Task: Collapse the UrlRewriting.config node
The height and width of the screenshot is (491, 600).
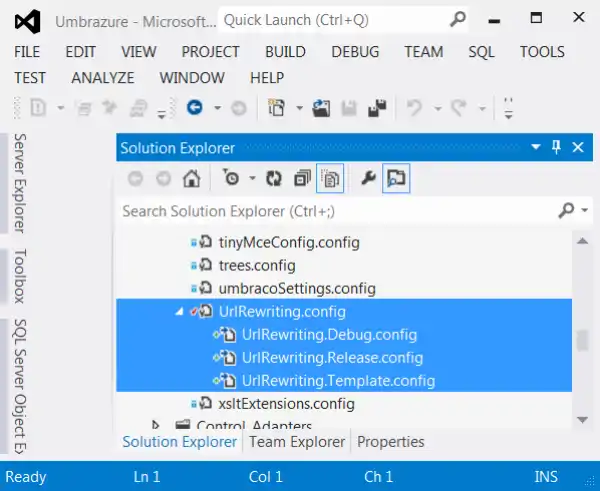Action: [179, 312]
